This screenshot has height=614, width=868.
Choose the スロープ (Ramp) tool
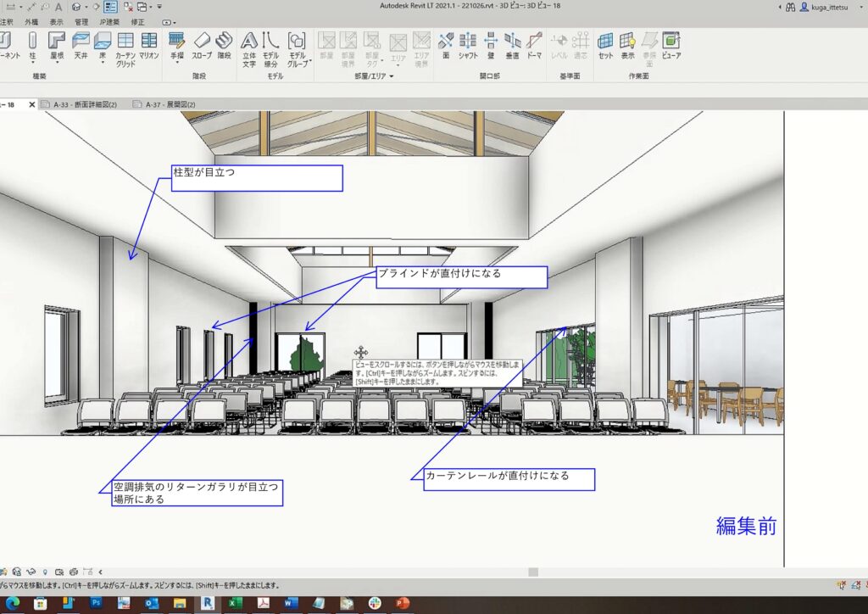pos(202,44)
